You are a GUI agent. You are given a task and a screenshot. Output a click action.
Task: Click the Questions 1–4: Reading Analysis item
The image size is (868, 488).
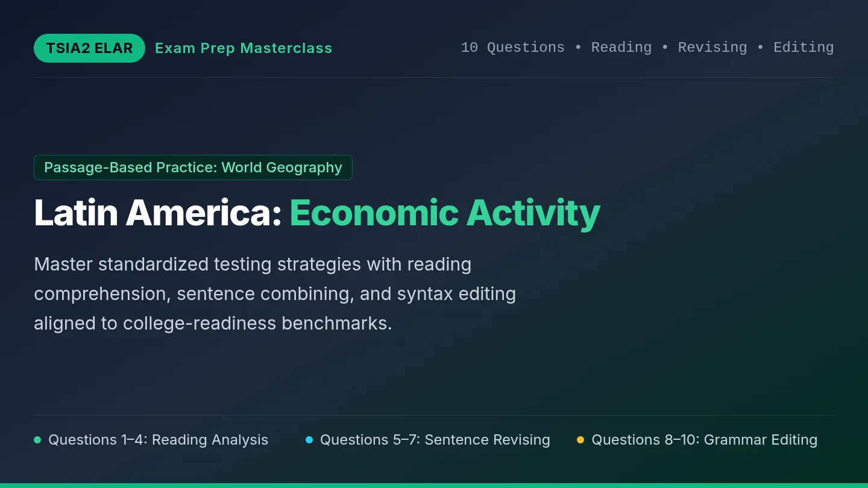151,440
